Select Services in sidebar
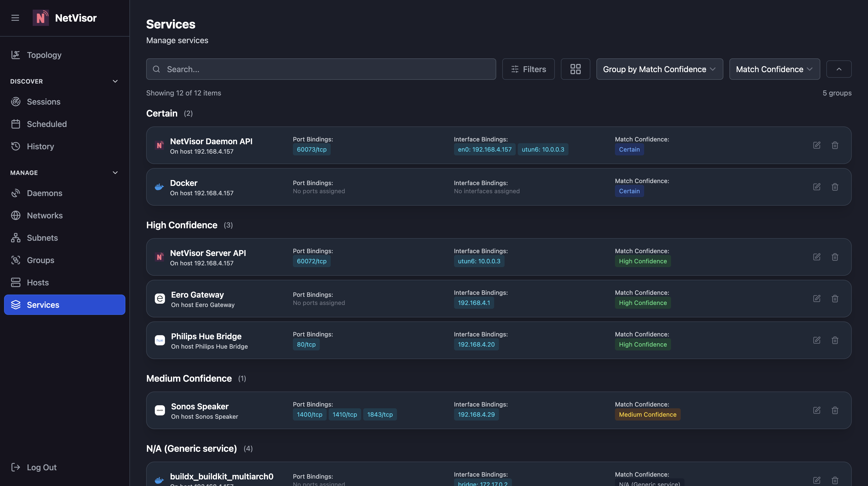The image size is (868, 486). point(65,305)
